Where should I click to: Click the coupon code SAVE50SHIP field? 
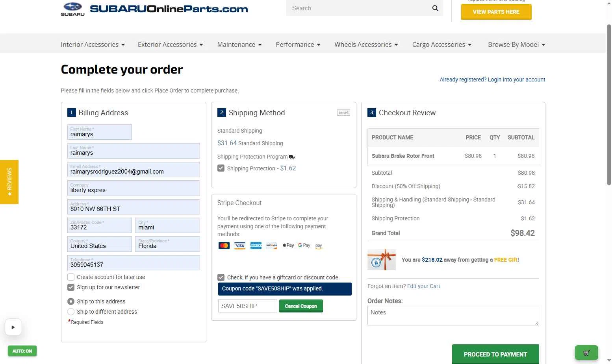pos(248,306)
